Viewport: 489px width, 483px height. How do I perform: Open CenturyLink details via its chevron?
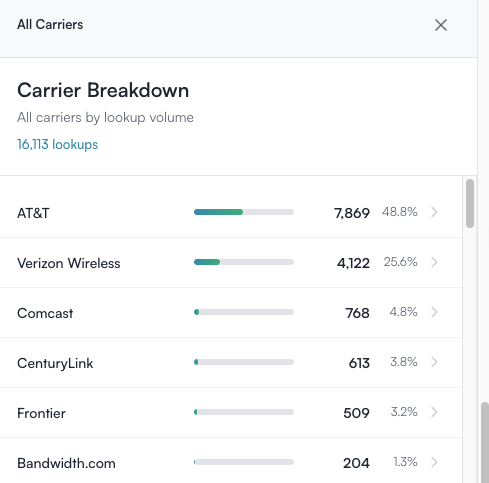[434, 362]
